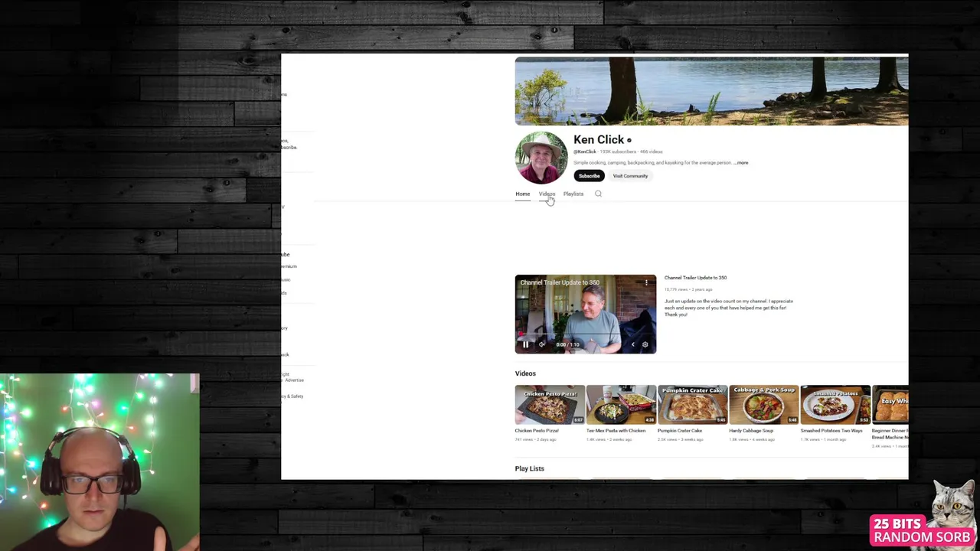The width and height of the screenshot is (980, 551).
Task: Click the 'Hardy Cabbage Soup' title
Action: (x=751, y=431)
